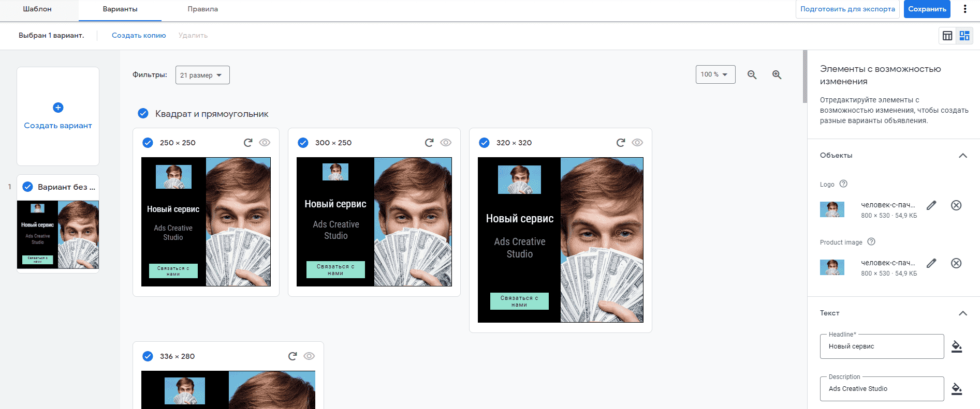The height and width of the screenshot is (409, 980).
Task: Remove the Logo image with X icon
Action: tap(956, 205)
